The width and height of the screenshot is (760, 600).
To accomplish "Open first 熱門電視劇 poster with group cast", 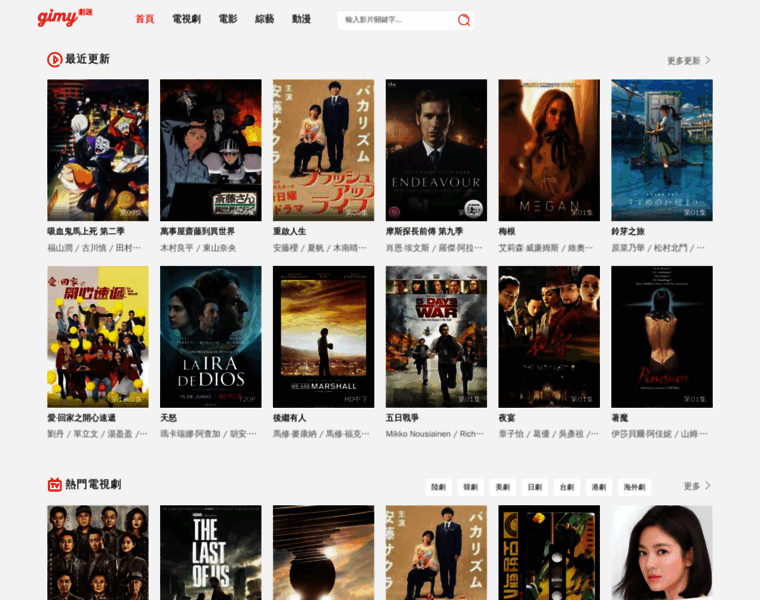I will pyautogui.click(x=98, y=553).
